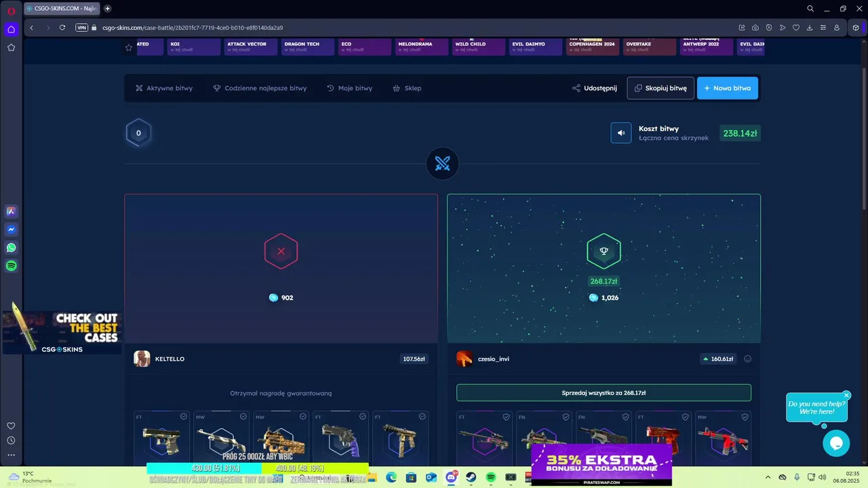This screenshot has height=488, width=868.
Task: Open the MELONDRAMA case
Action: (422, 47)
